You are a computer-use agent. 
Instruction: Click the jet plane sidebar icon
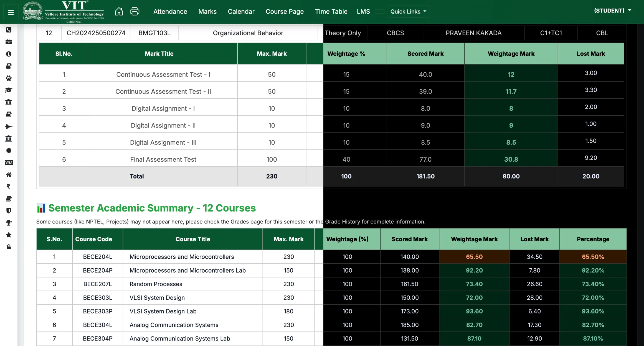[9, 126]
